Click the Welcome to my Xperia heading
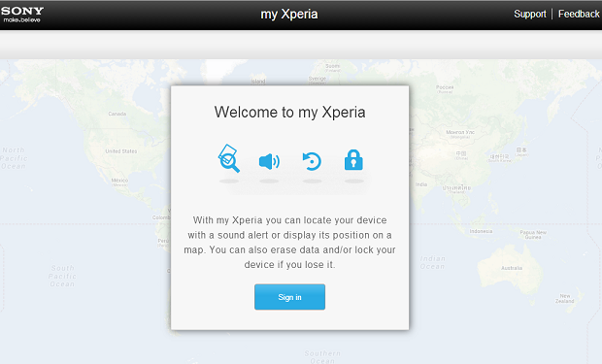Image resolution: width=602 pixels, height=364 pixels. pos(290,113)
